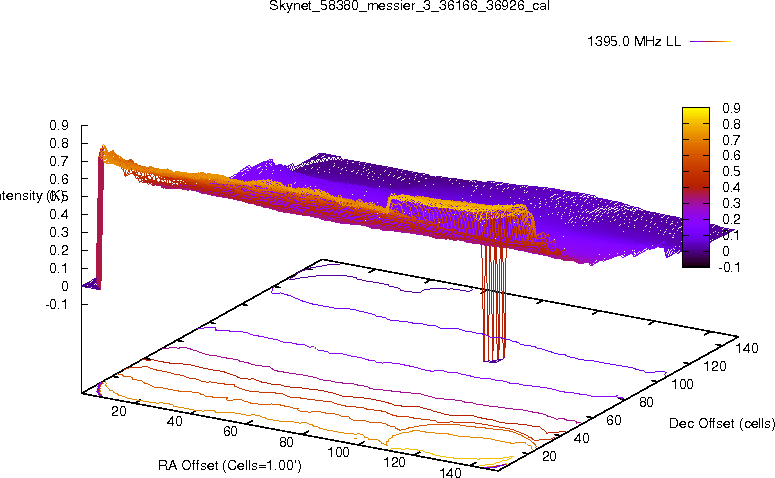Image resolution: width=775 pixels, height=478 pixels.
Task: Select the -0.1 label on the color bar
Action: click(729, 267)
